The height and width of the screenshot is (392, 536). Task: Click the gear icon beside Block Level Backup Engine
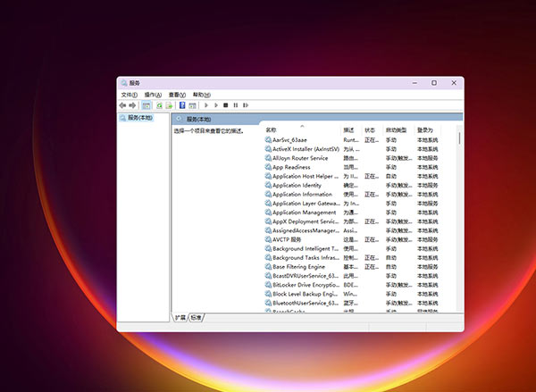click(268, 294)
